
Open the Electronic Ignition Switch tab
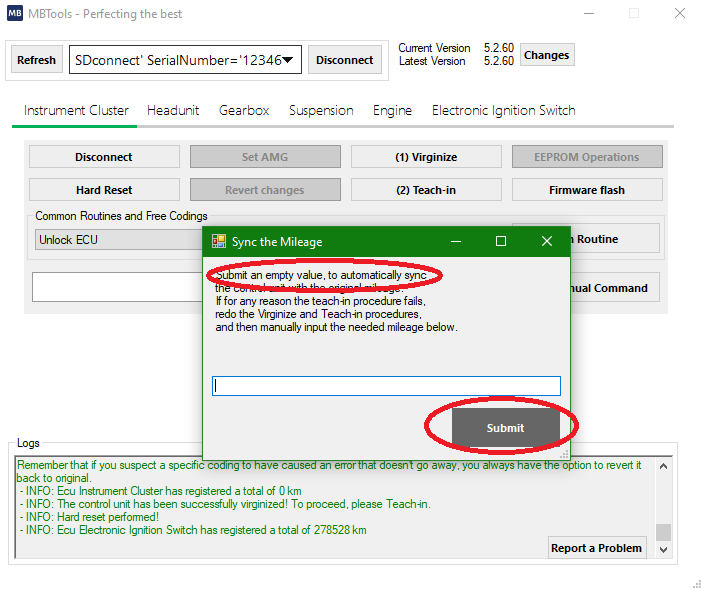coord(503,111)
